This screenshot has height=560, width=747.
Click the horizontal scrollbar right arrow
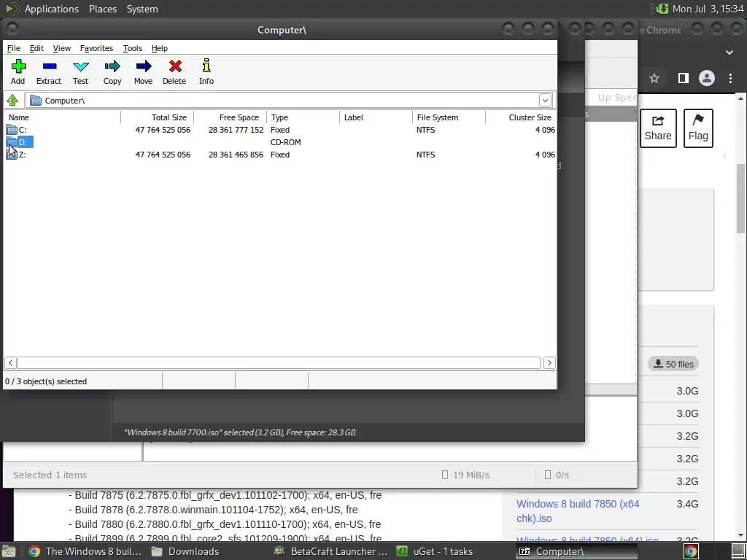click(x=549, y=363)
